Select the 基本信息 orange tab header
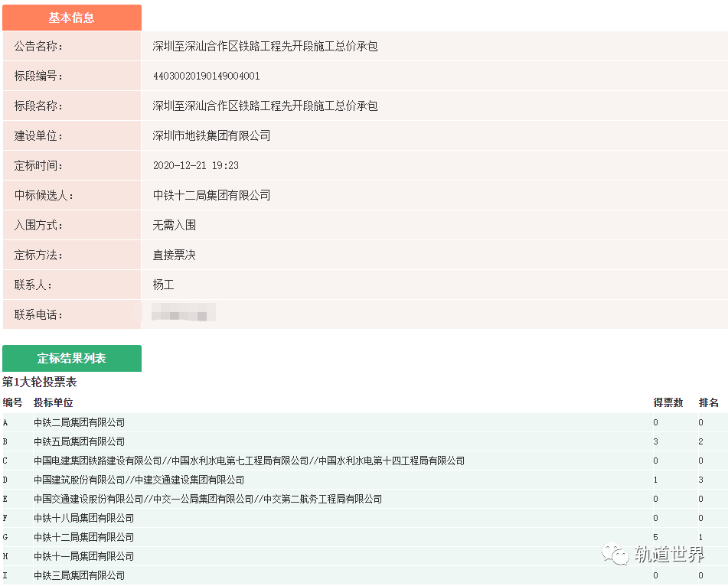The image size is (728, 586). 72,18
